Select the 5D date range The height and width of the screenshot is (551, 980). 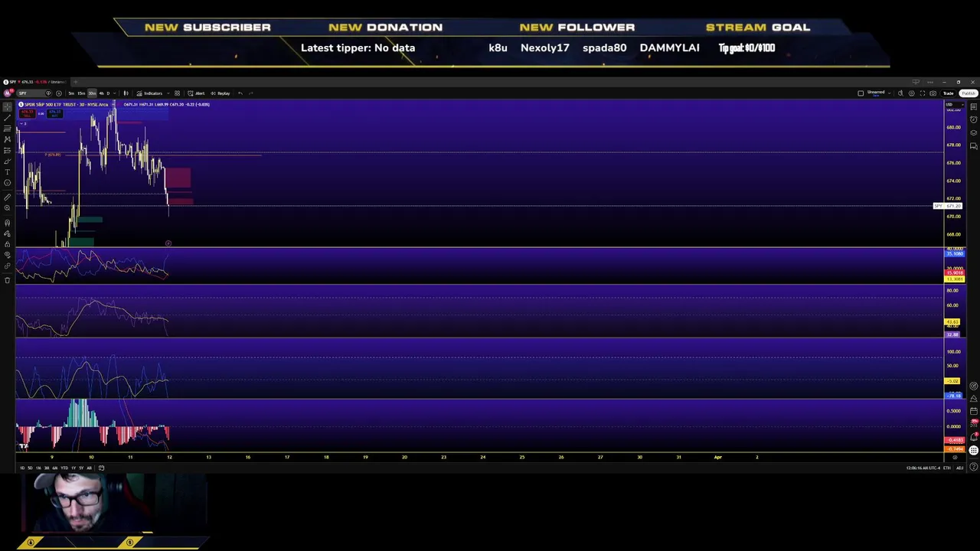point(30,468)
